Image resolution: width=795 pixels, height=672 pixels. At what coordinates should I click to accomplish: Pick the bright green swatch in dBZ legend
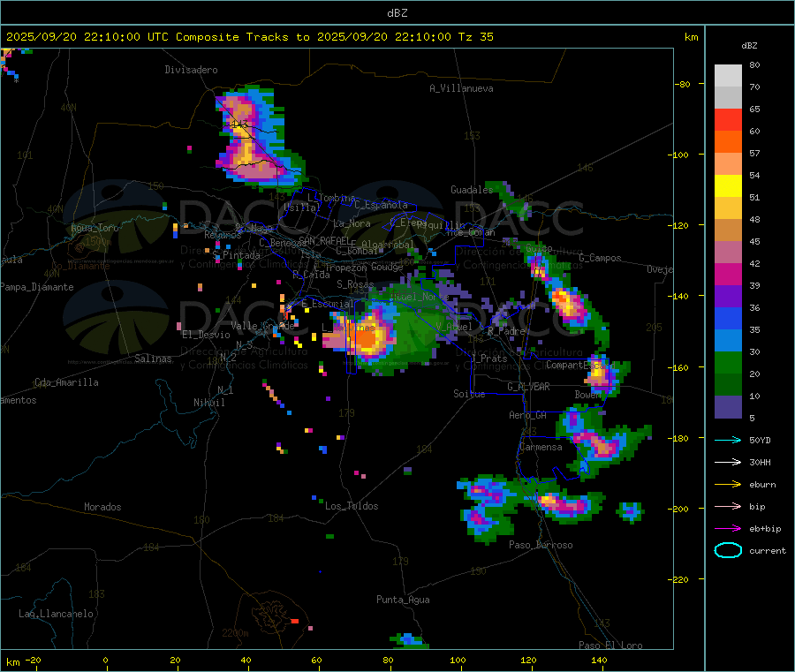pos(728,362)
